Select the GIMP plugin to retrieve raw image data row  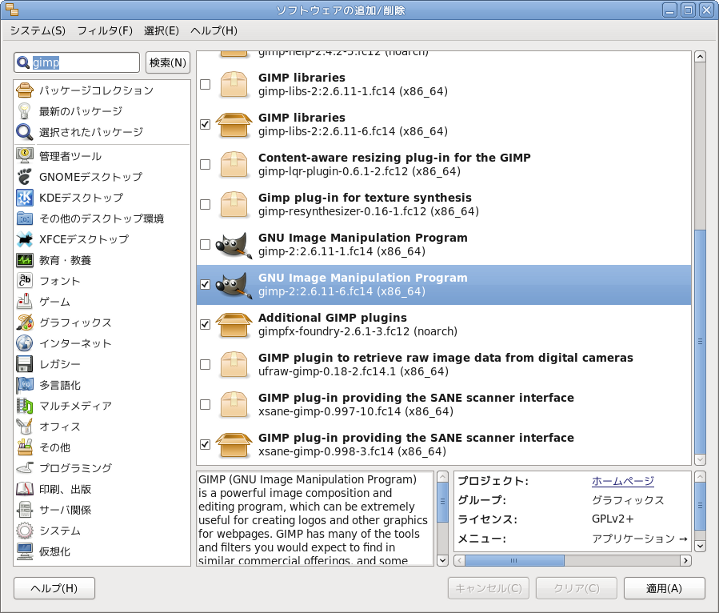click(x=443, y=364)
